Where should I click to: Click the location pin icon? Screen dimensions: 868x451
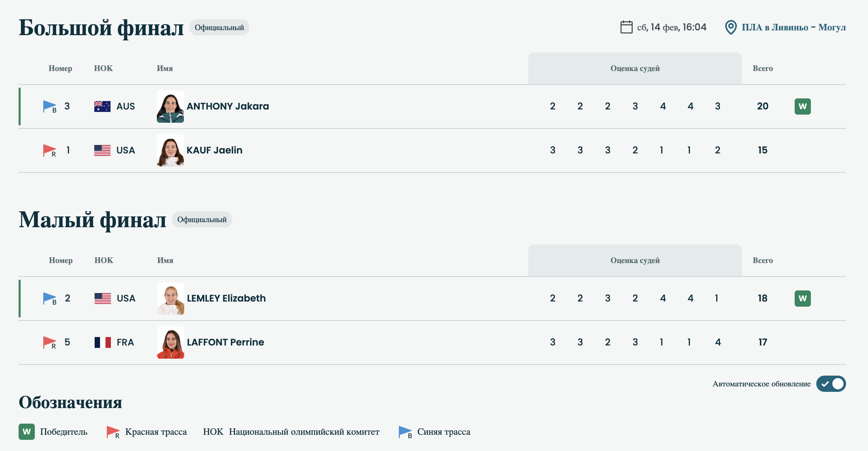[x=730, y=27]
